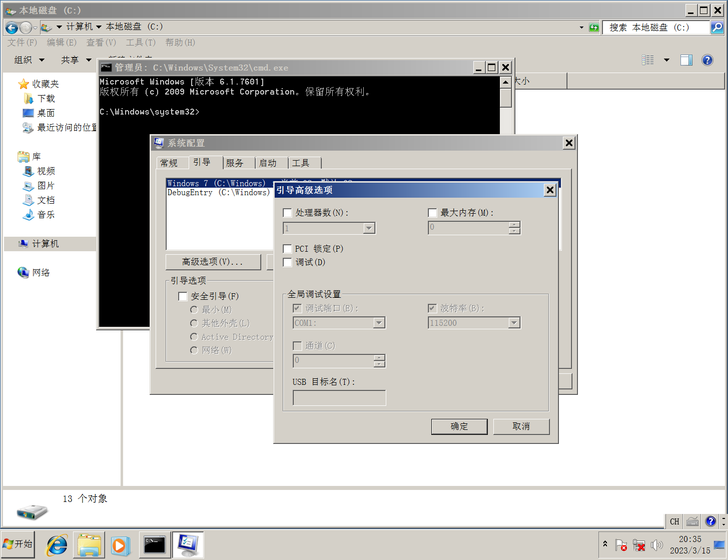Click the volume icon in the system tray

tap(657, 545)
